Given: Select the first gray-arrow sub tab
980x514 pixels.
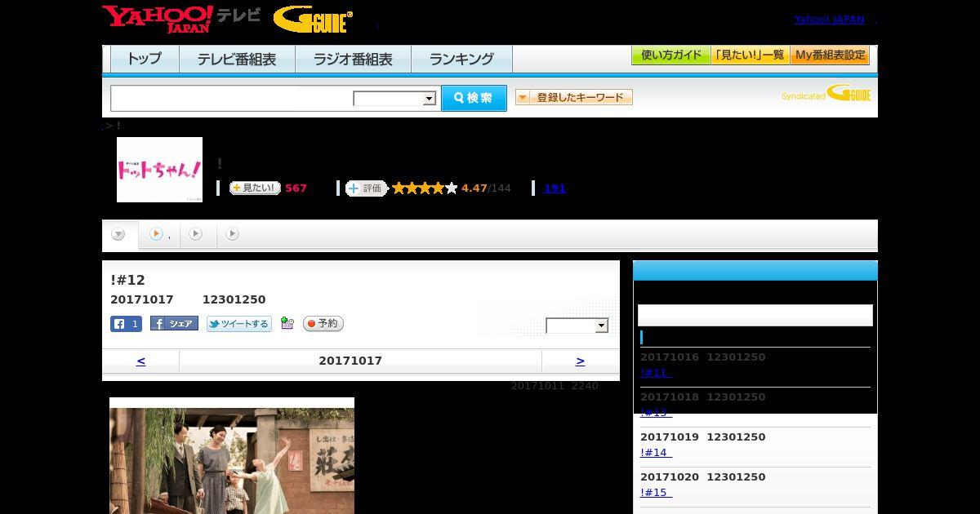Looking at the screenshot, I should (118, 235).
